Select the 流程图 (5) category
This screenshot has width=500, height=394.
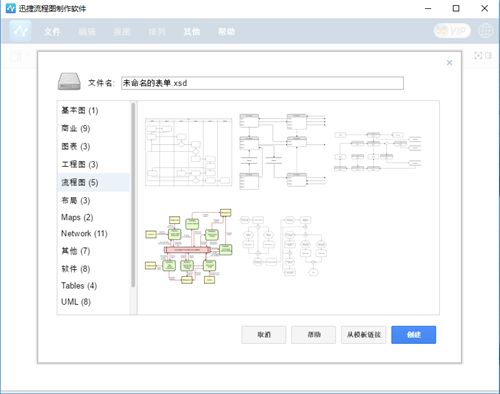tap(93, 182)
